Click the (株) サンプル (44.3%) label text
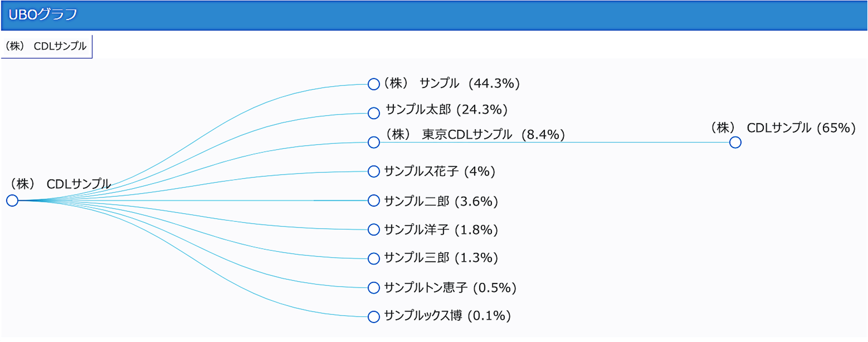The image size is (868, 342). point(451,83)
